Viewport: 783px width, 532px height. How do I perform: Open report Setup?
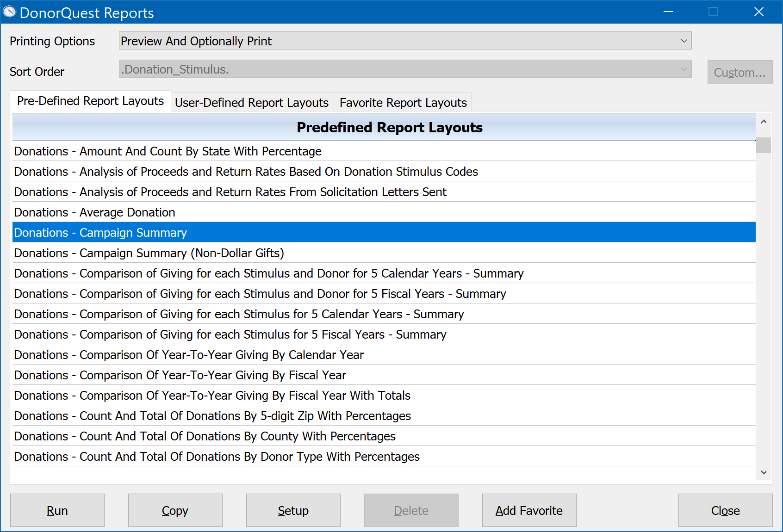point(293,510)
